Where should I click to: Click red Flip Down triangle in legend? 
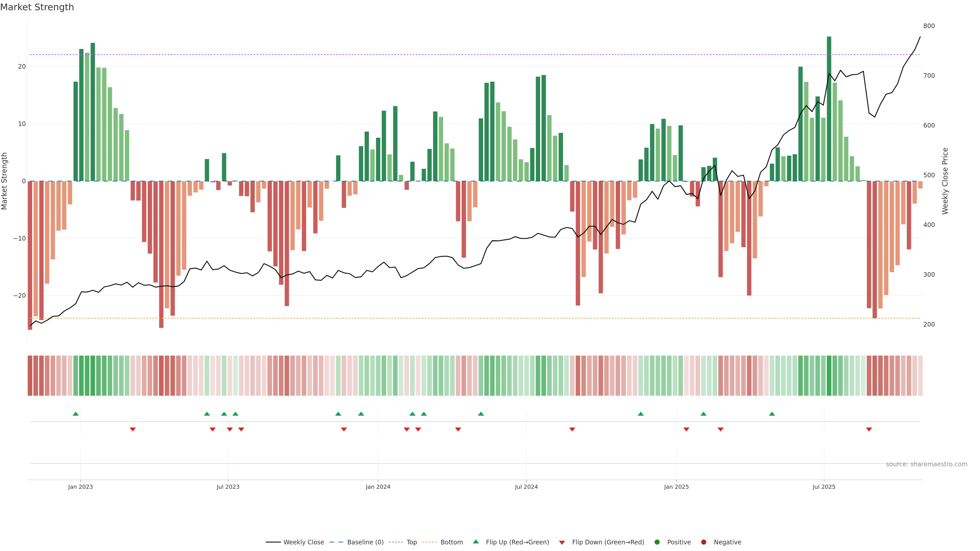562,543
